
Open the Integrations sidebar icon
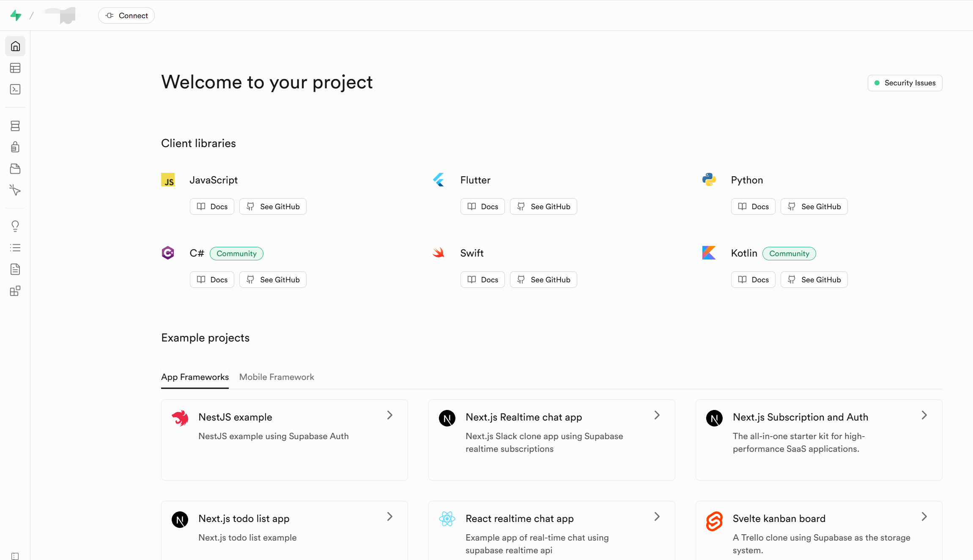[15, 291]
